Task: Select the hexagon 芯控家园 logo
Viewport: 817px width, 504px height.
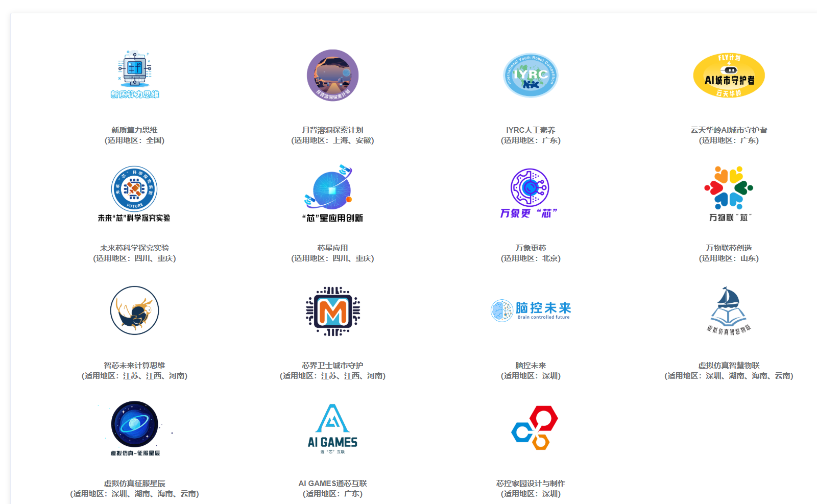Action: tap(535, 428)
